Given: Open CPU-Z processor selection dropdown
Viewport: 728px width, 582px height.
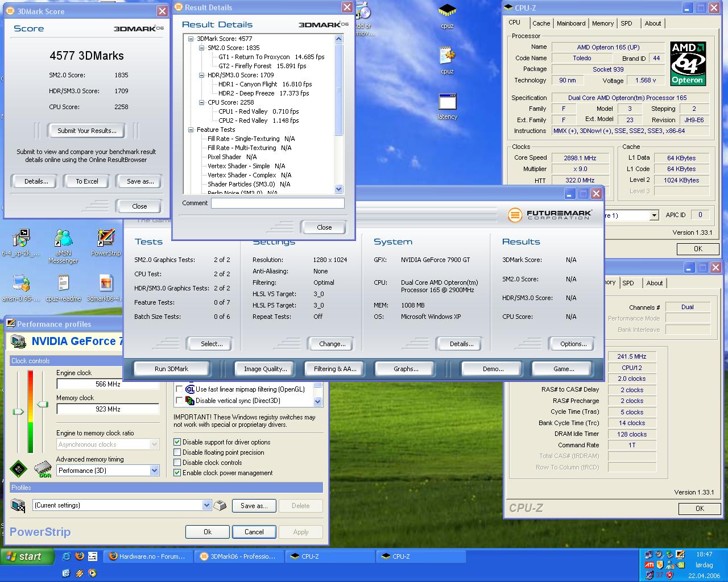Looking at the screenshot, I should 654,215.
